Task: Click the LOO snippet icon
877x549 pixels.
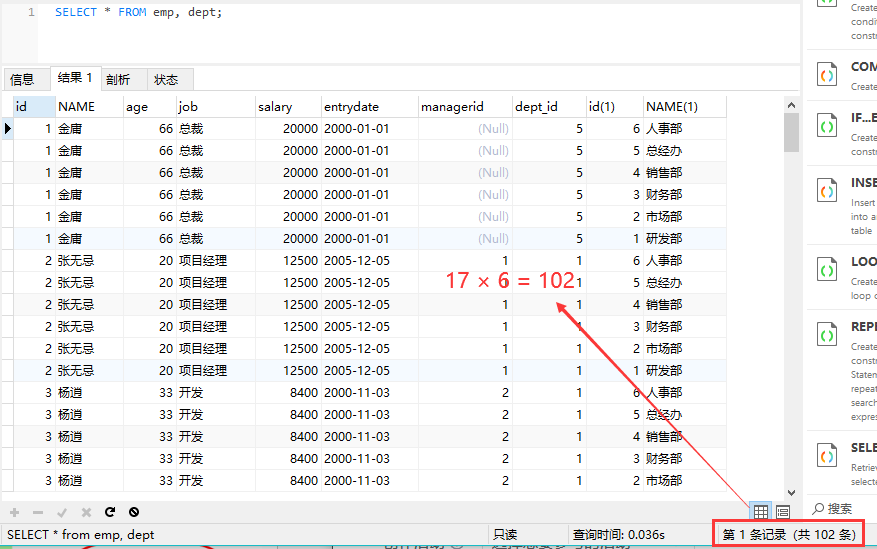Action: pos(827,269)
